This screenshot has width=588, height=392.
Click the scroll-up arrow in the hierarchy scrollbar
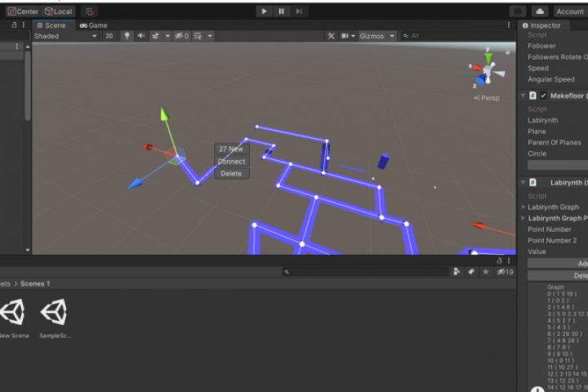tap(28, 47)
